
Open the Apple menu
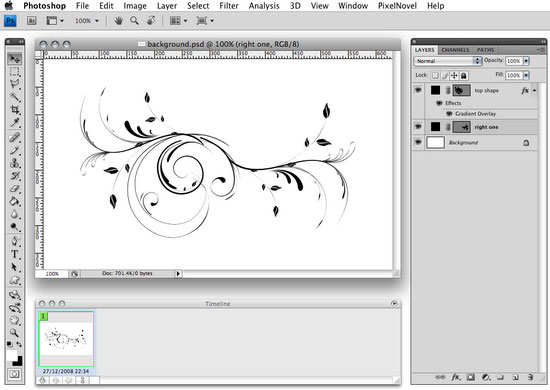[x=8, y=5]
